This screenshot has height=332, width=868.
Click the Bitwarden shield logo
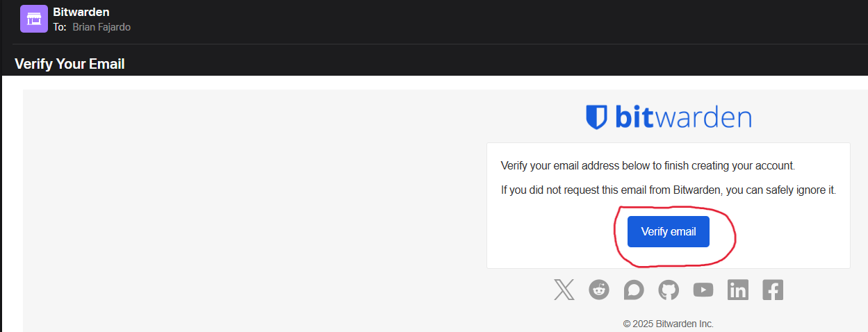[597, 117]
